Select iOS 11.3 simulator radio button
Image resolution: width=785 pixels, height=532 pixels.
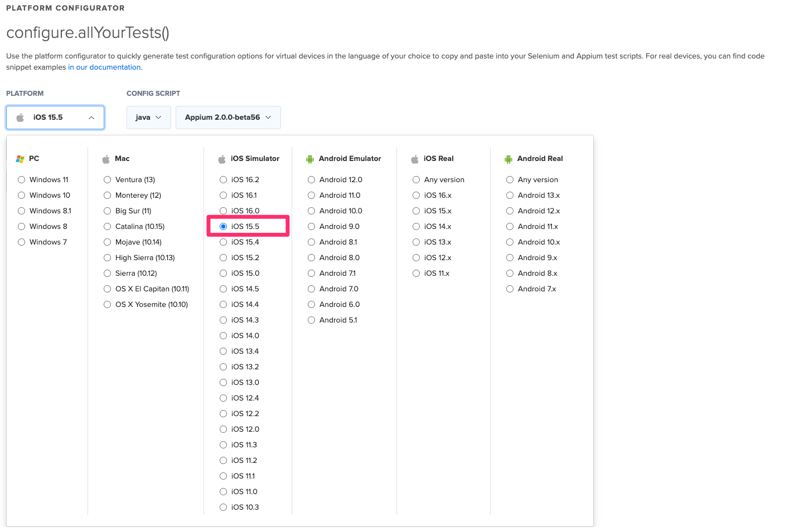point(223,445)
